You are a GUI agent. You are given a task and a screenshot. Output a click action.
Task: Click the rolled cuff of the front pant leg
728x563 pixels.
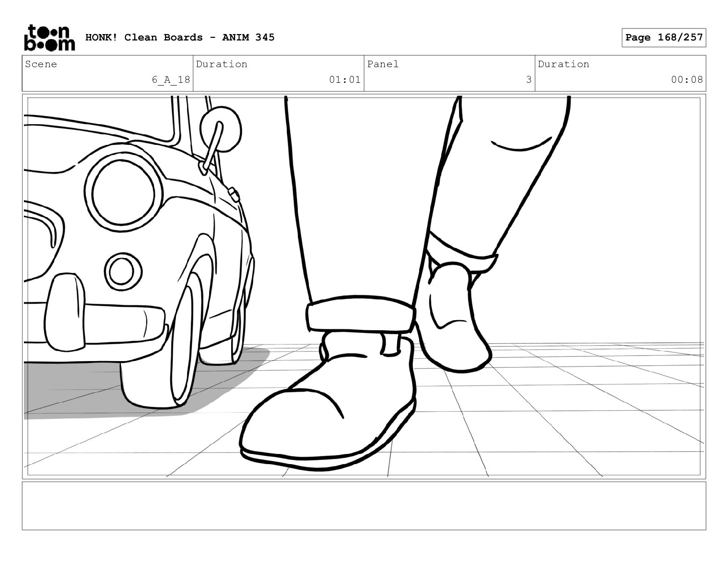point(361,314)
